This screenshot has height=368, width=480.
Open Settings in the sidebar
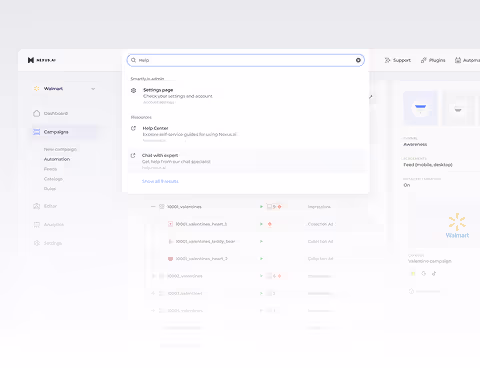coord(53,243)
